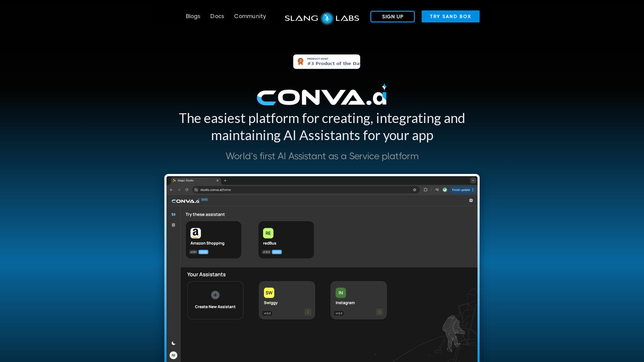Viewport: 644px width, 362px height.
Task: Click the Docs navigation link
Action: coord(217,16)
